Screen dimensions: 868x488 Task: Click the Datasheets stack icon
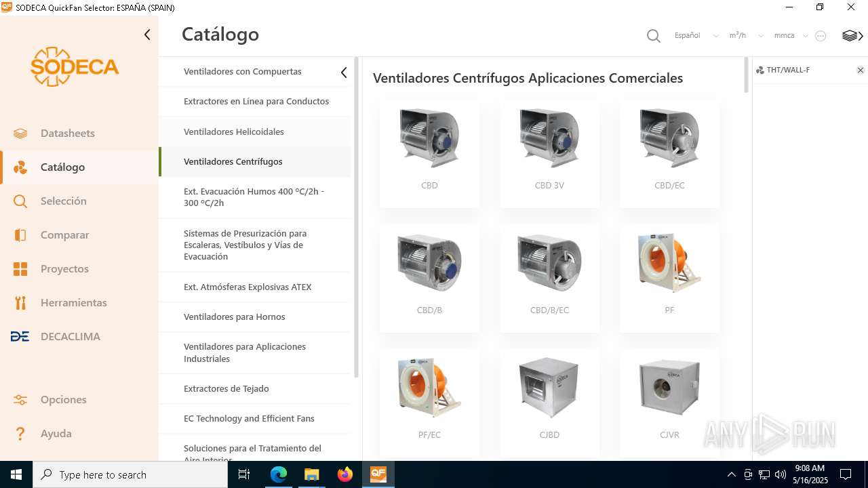click(20, 134)
